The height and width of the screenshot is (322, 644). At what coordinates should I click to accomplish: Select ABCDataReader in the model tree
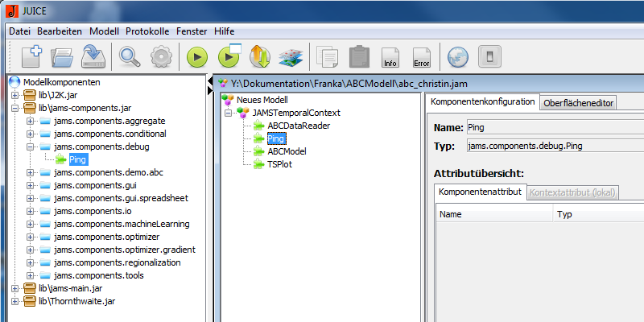[x=298, y=126]
